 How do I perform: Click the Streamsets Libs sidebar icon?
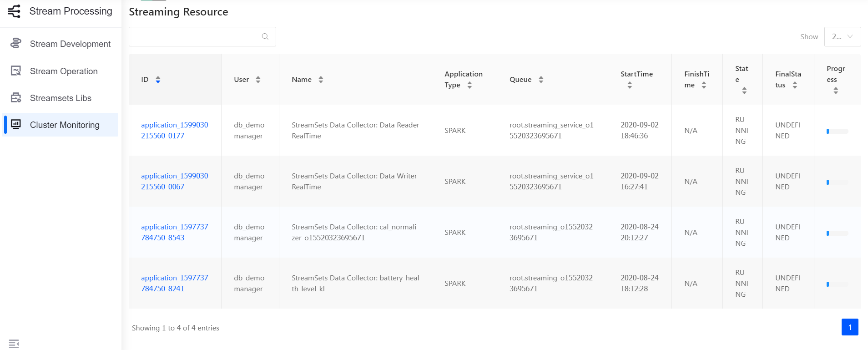(16, 98)
